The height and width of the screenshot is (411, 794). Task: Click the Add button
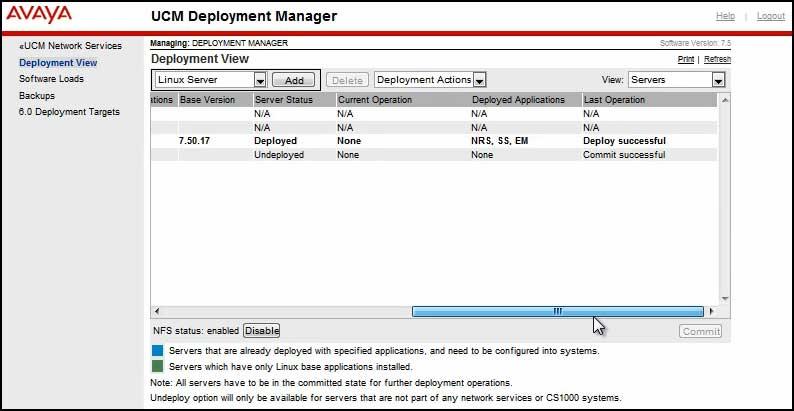[294, 80]
